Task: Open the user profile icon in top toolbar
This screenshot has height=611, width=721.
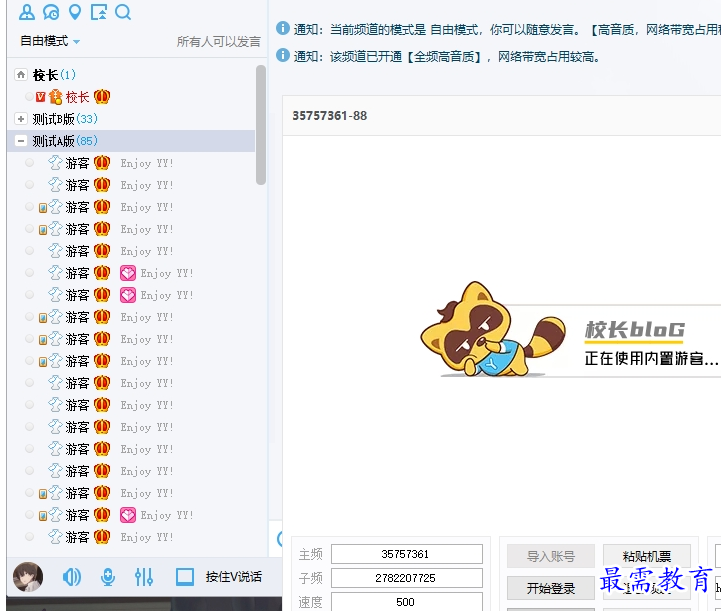Action: point(27,12)
